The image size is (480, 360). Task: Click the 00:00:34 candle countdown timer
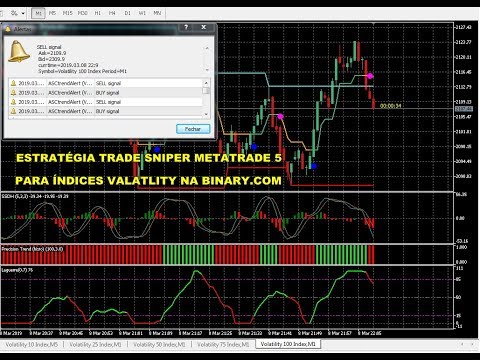(x=390, y=106)
